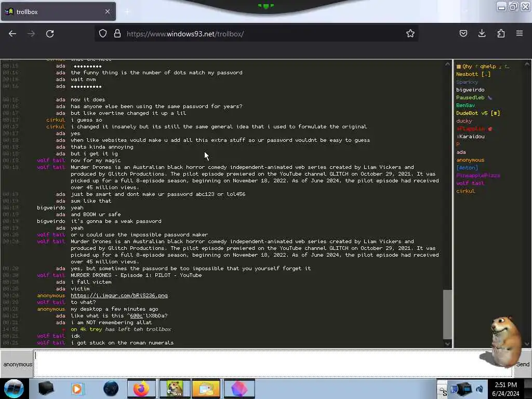Screen dimensions: 532x399
Task: Click the address bar URL
Action: point(185,34)
